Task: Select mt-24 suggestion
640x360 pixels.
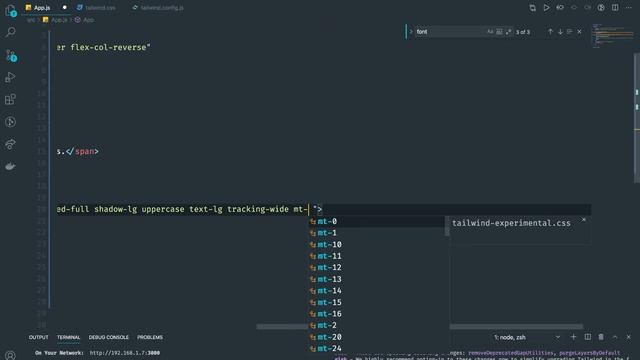Action: pyautogui.click(x=377, y=349)
